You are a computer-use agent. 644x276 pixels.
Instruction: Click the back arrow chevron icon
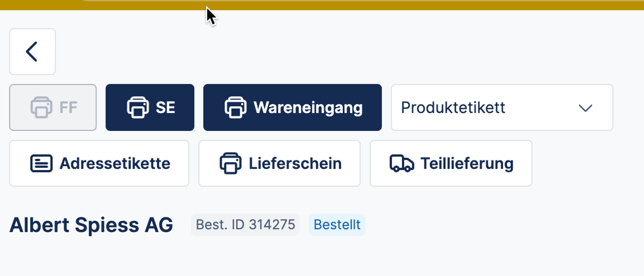point(32,52)
